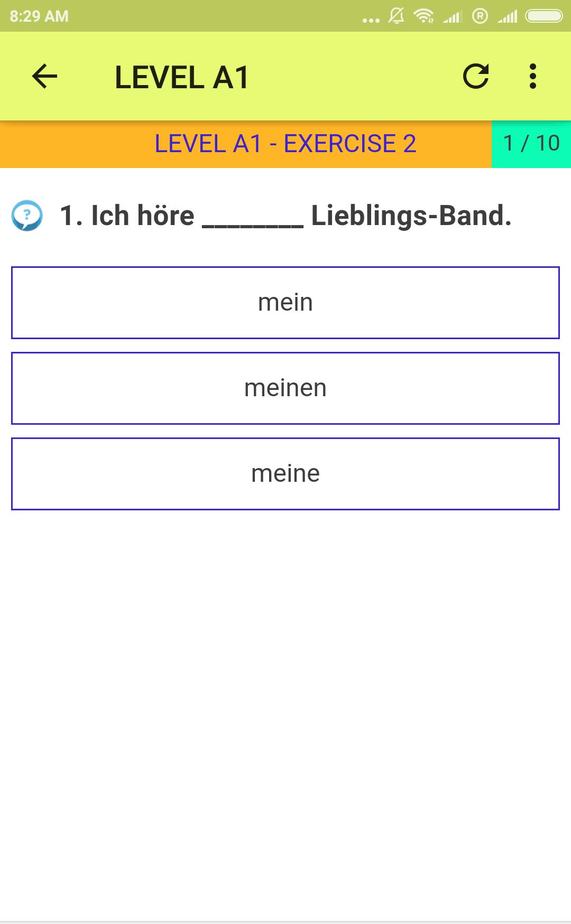
Task: Tap the roaming R icon
Action: coord(480,16)
